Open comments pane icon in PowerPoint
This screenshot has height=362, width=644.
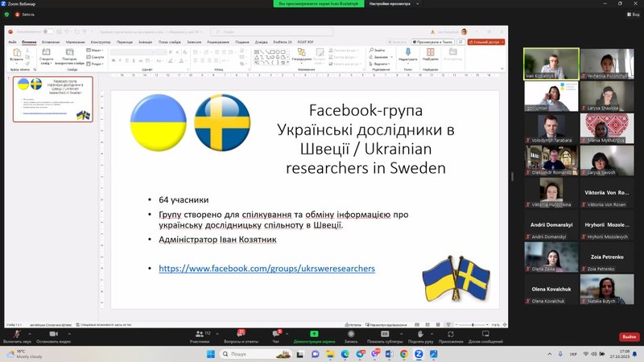460,42
